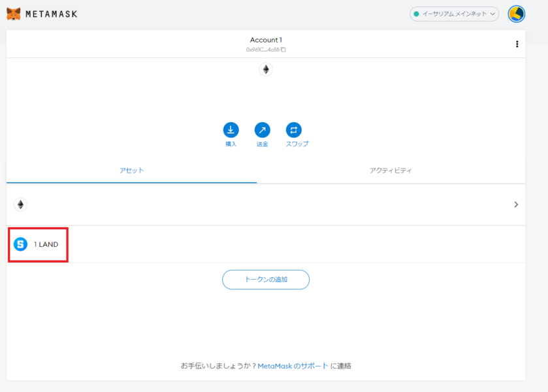Screen dimensions: 548x392
Task: Click the スワップ label text
Action: (297, 144)
